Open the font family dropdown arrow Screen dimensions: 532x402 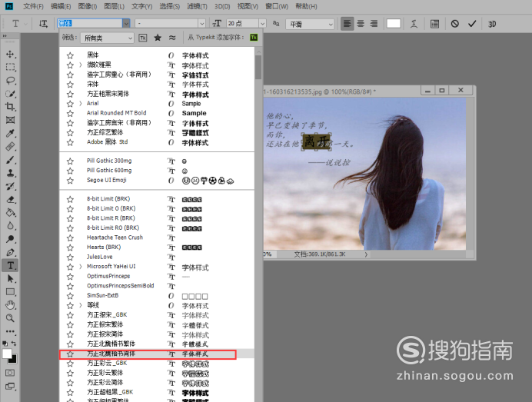126,23
